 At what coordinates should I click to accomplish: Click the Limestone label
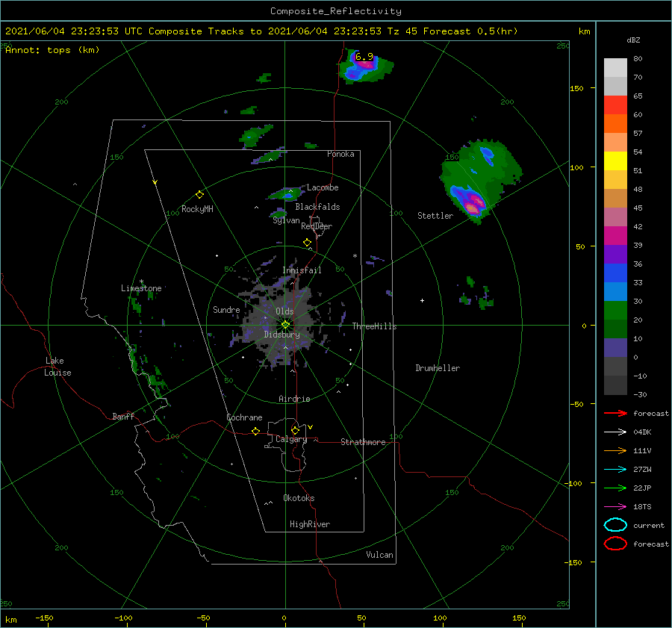[141, 288]
